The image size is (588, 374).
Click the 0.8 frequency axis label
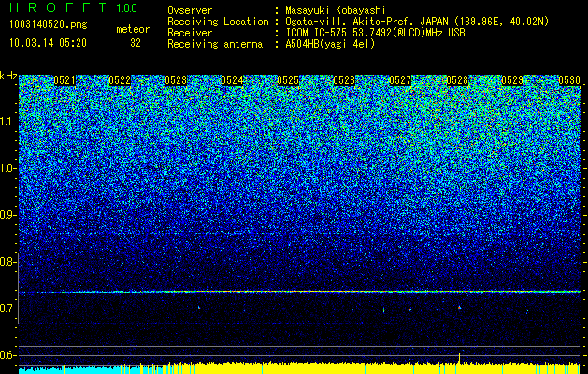pos(7,262)
